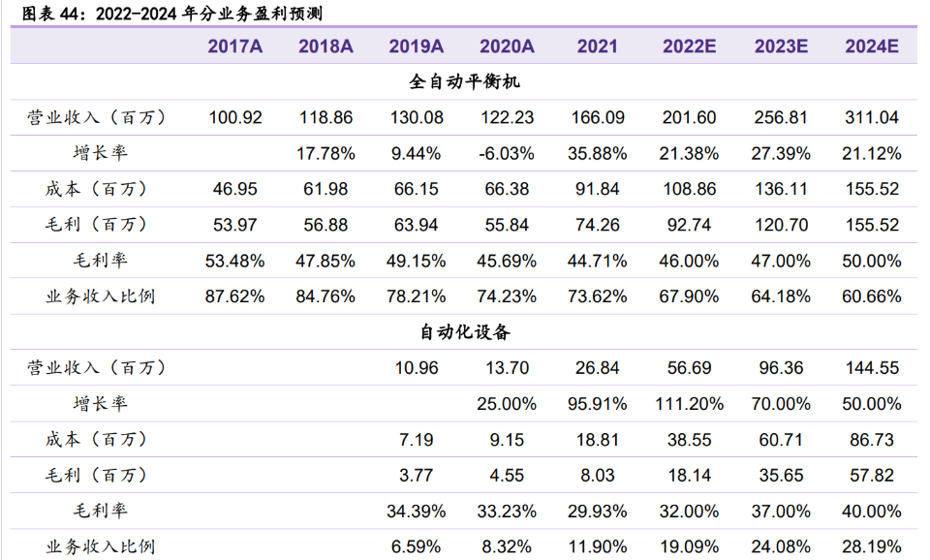This screenshot has height=560, width=930.
Task: Select the 自动化设备 section heading
Action: pyautogui.click(x=465, y=332)
